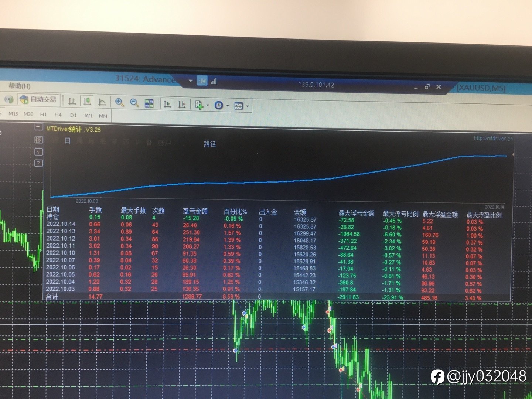Open the indicators list icon
532x399 pixels.
coord(199,105)
